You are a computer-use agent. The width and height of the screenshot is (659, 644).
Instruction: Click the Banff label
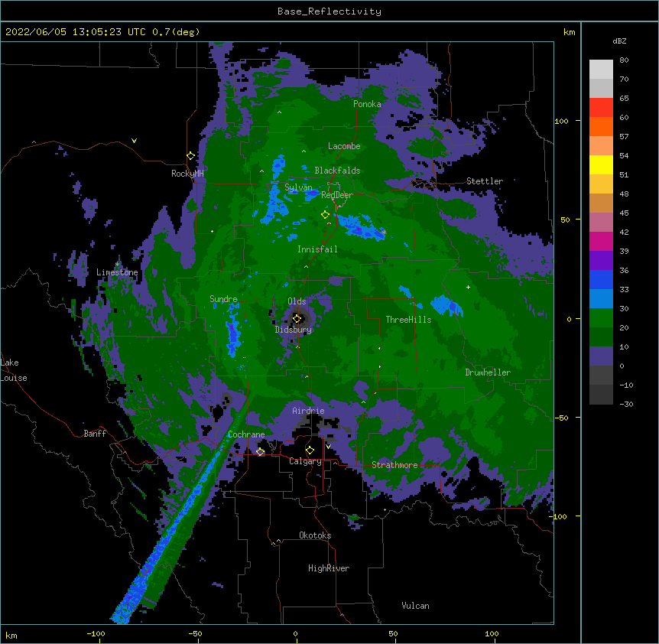95,434
